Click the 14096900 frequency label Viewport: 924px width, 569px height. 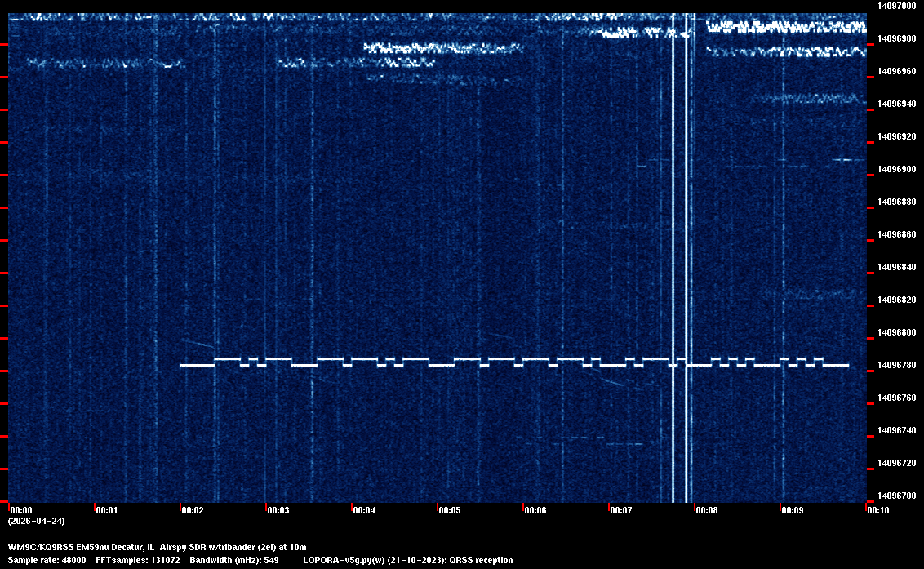click(x=895, y=169)
